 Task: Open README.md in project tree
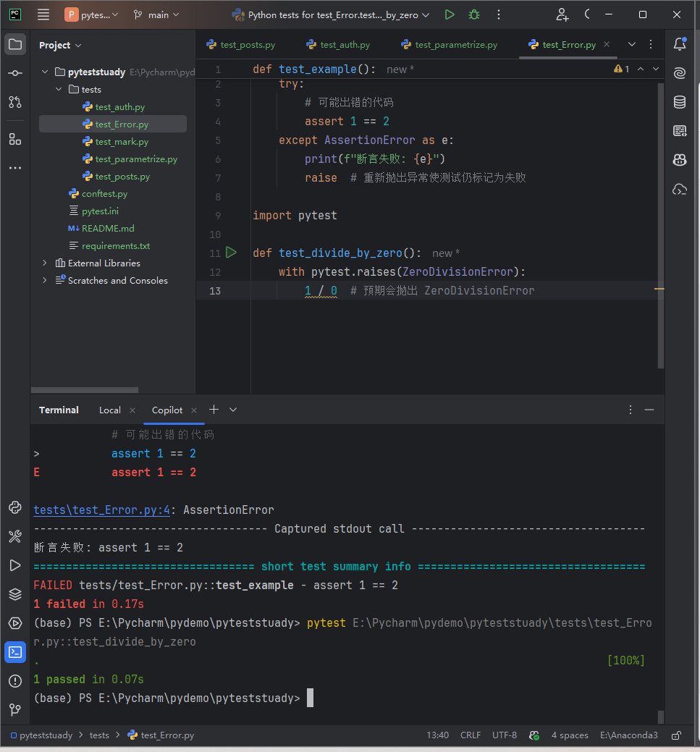coord(101,228)
